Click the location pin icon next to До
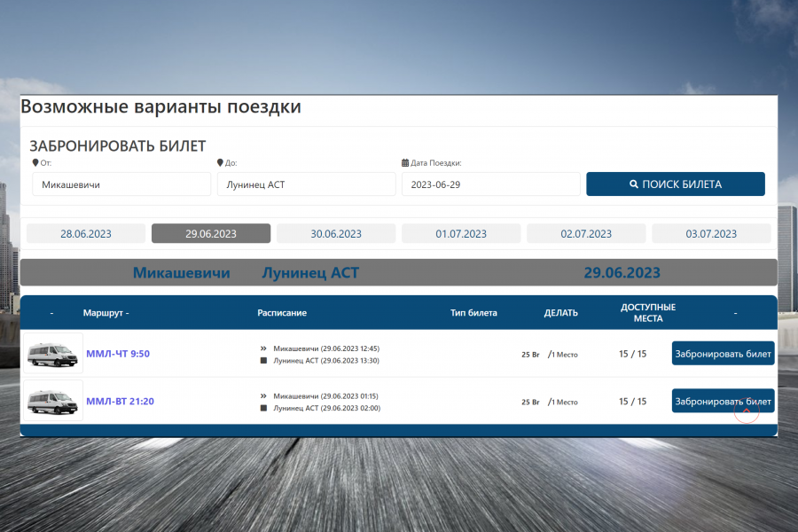Image resolution: width=798 pixels, height=532 pixels. point(220,163)
